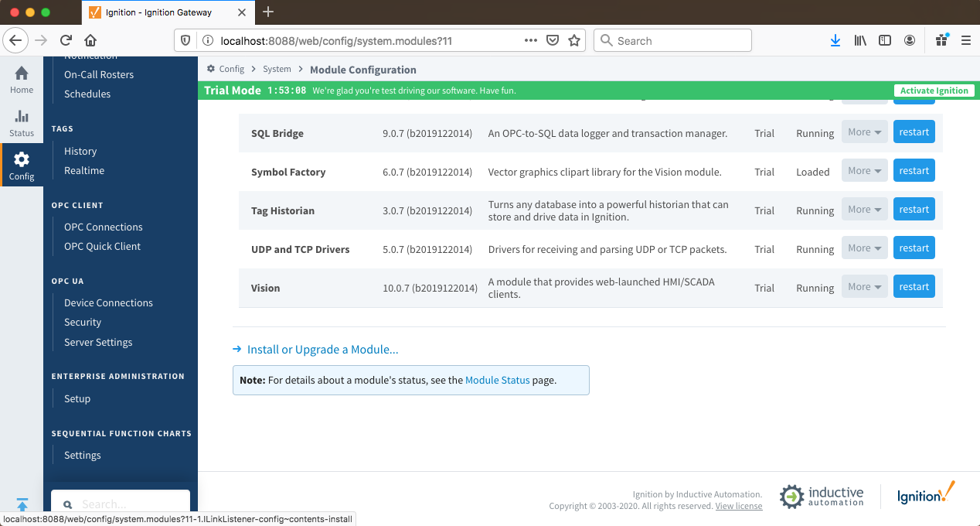Open OPC UA Server Settings

(98, 343)
